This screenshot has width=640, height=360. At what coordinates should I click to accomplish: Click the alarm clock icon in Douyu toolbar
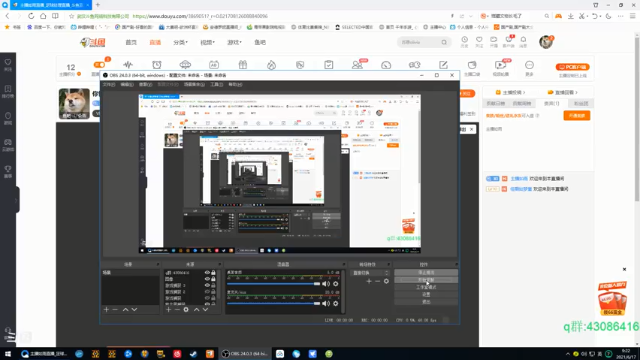point(157,64)
